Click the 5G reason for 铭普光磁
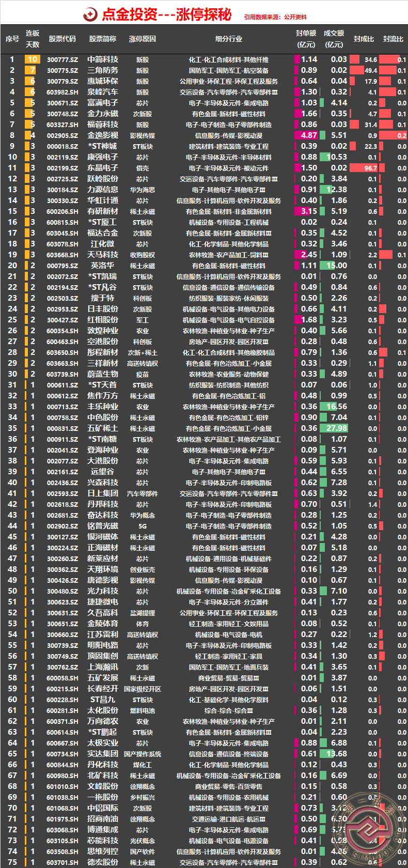The image size is (408, 868). pos(143,526)
